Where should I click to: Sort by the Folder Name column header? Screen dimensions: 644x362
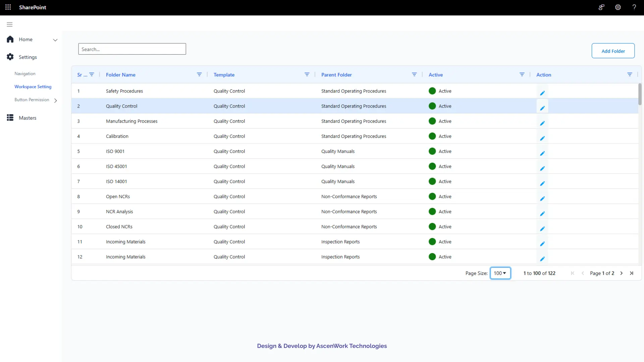point(121,75)
